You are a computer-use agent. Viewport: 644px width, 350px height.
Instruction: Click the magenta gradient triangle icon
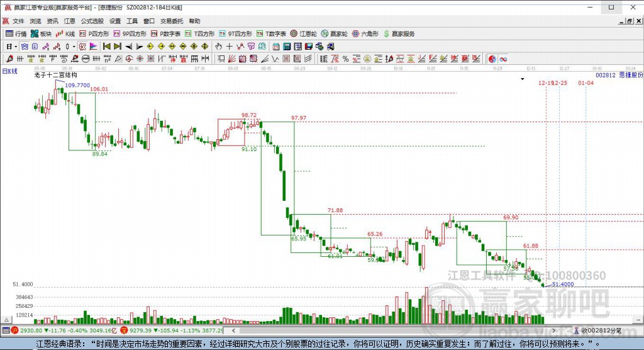[93, 47]
